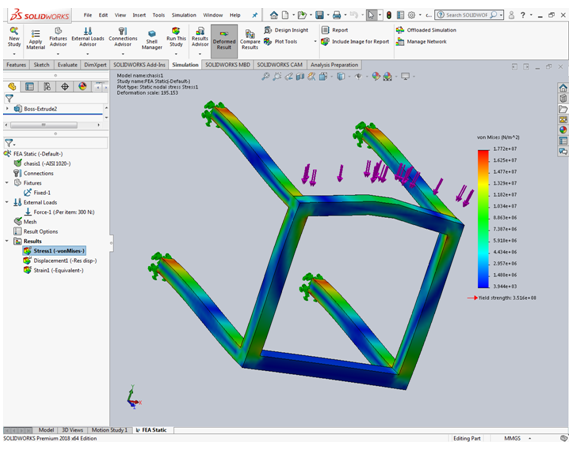Open the Fixtures Advisor

pos(58,36)
